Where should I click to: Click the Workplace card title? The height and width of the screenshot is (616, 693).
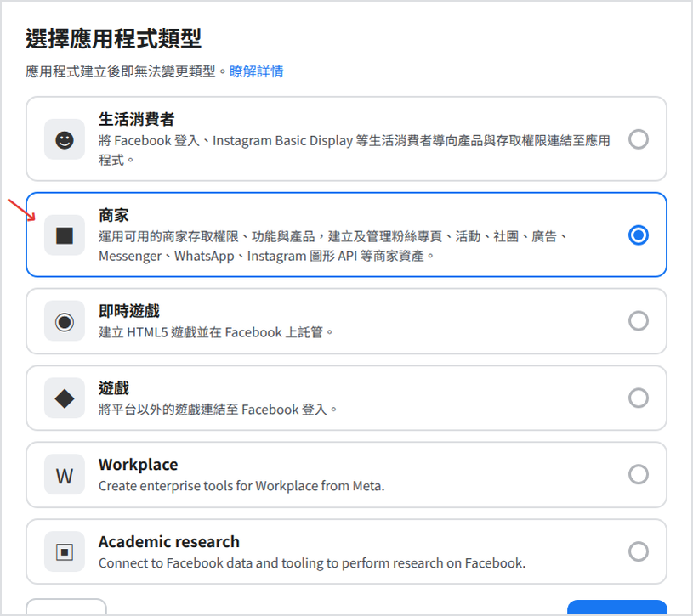point(138,465)
